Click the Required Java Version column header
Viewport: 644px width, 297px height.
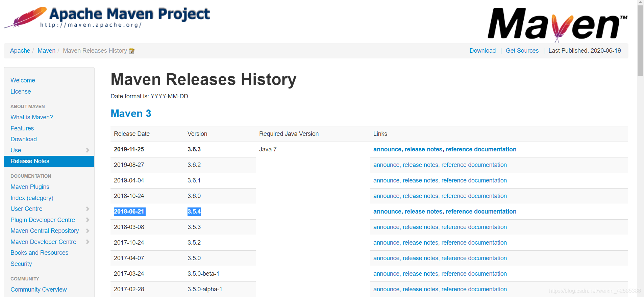click(289, 134)
